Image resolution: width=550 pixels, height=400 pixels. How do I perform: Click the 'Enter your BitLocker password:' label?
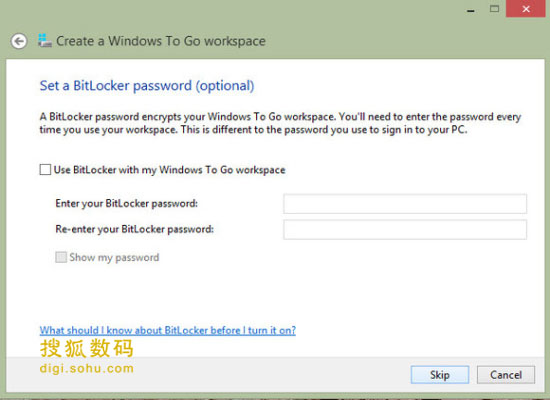tap(127, 204)
